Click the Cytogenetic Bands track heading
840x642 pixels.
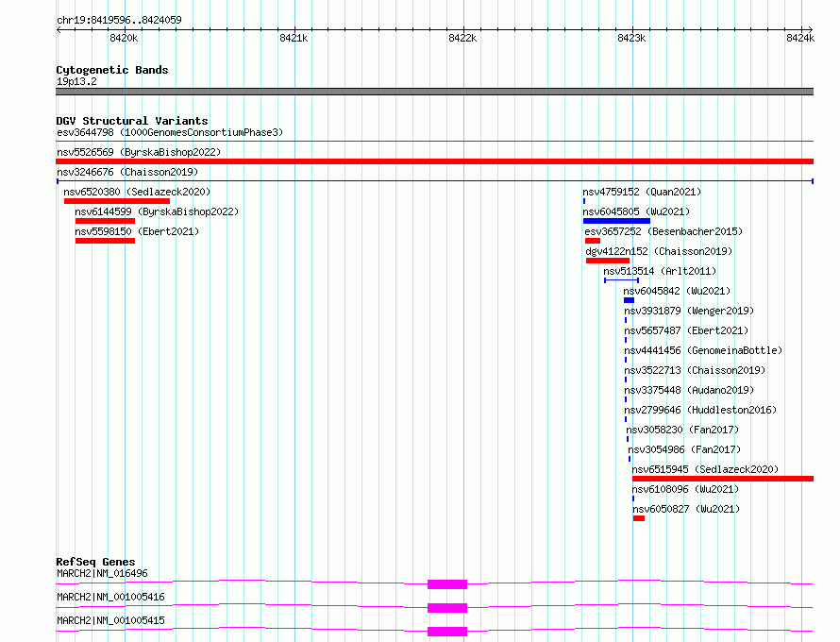tap(112, 70)
